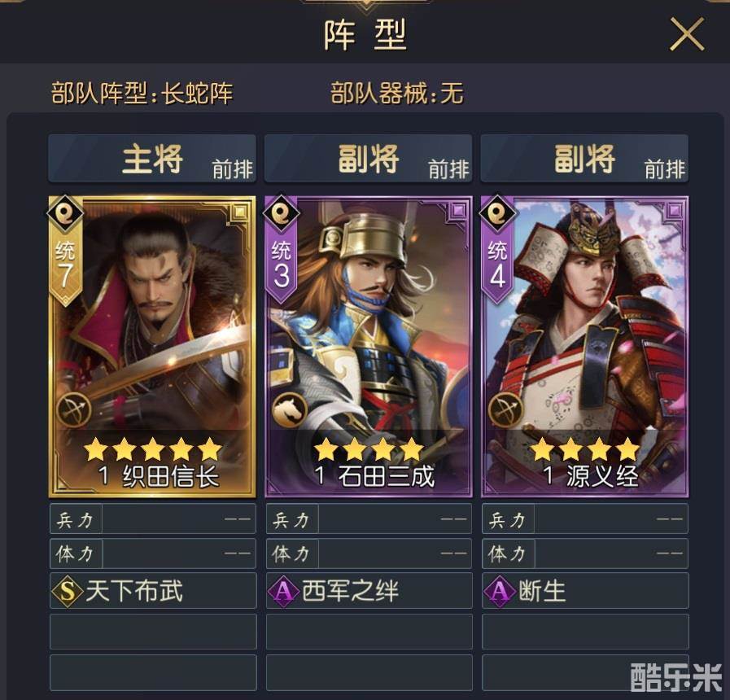Click the cavalry horse icon on 石田三成 card
Image resolution: width=730 pixels, height=700 pixels.
290,410
